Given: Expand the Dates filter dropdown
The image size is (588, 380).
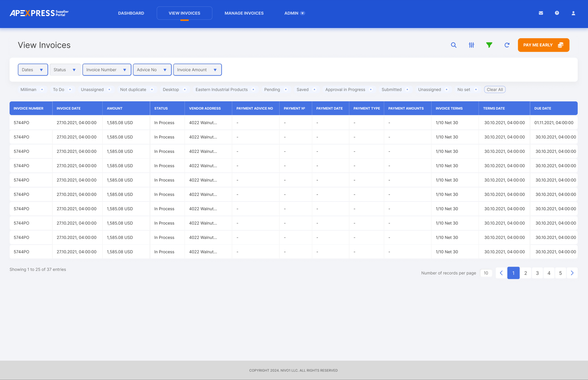Looking at the screenshot, I should click(33, 70).
